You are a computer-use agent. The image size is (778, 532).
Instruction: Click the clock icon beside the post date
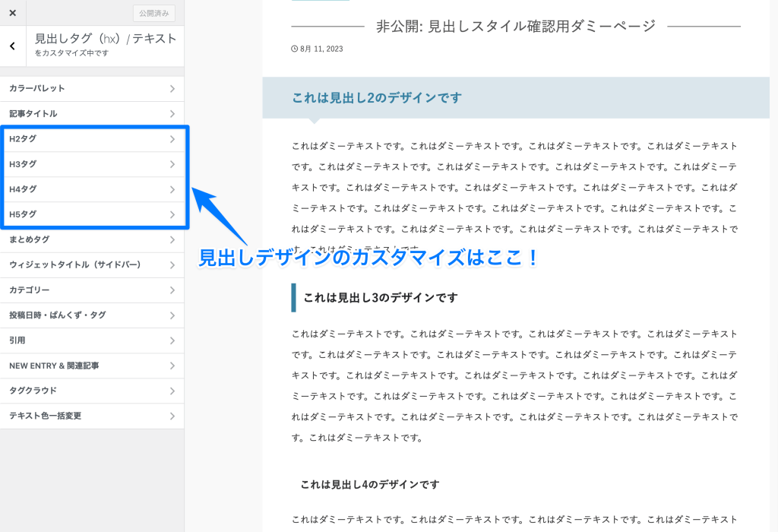[x=294, y=48]
